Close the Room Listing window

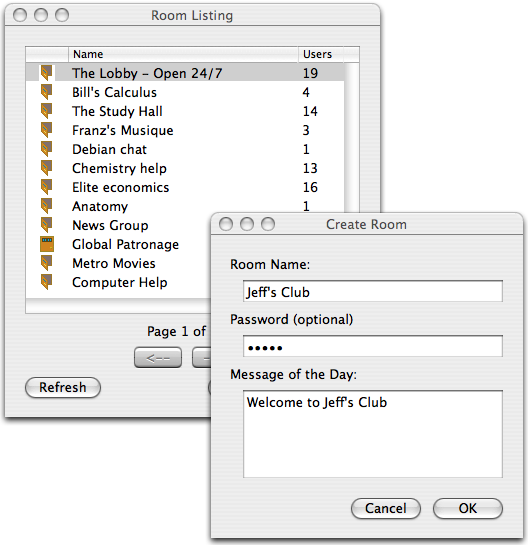pos(20,15)
